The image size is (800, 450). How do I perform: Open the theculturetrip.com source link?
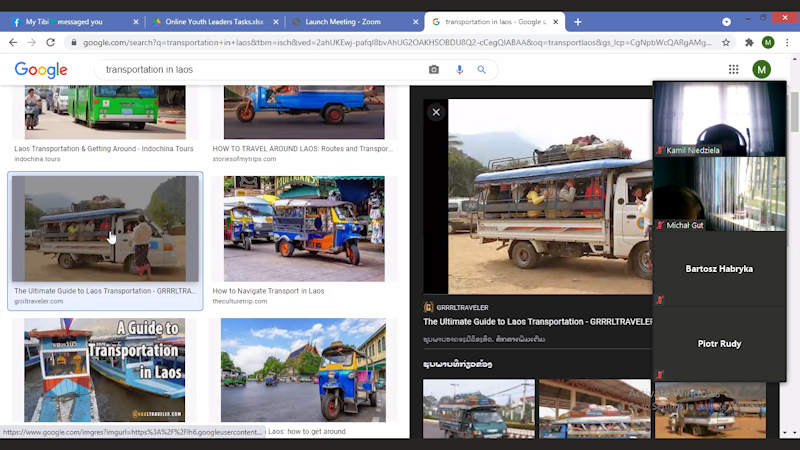[239, 301]
